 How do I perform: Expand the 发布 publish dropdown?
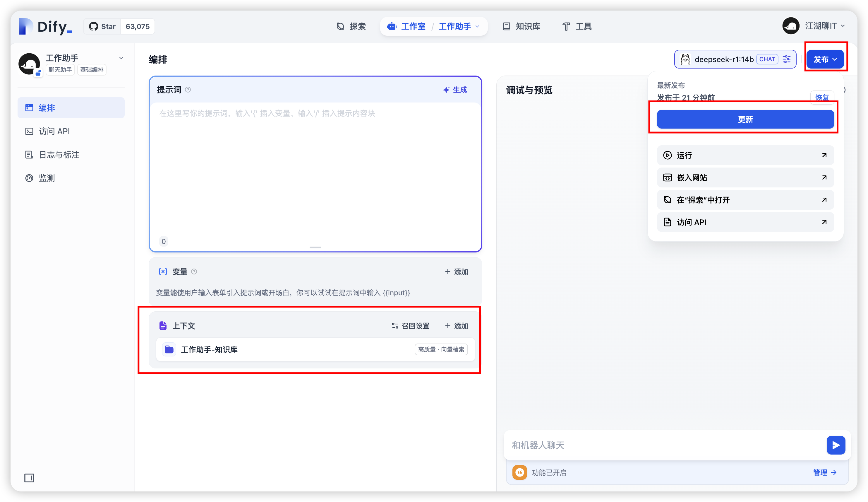[825, 59]
